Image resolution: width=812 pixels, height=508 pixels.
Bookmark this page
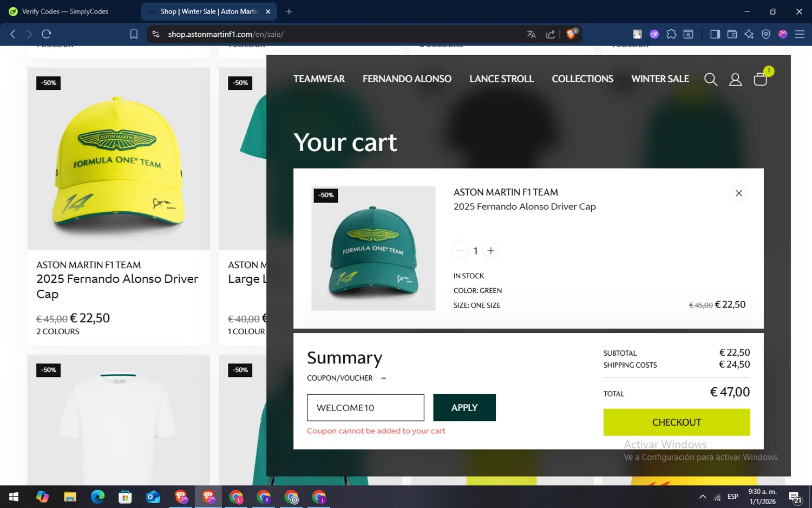point(134,34)
